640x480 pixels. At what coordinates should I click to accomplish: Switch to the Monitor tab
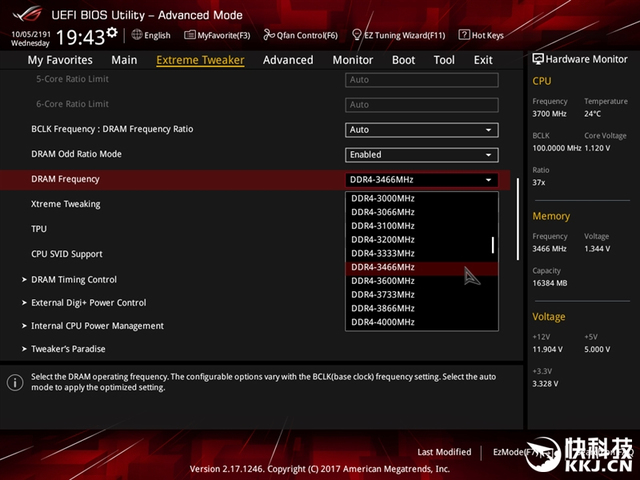pyautogui.click(x=353, y=60)
